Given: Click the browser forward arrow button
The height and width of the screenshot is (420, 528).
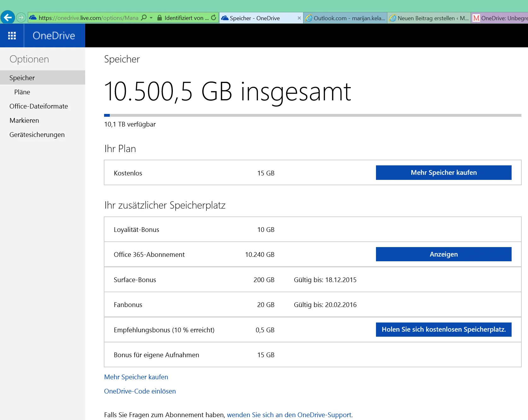Looking at the screenshot, I should pos(21,18).
